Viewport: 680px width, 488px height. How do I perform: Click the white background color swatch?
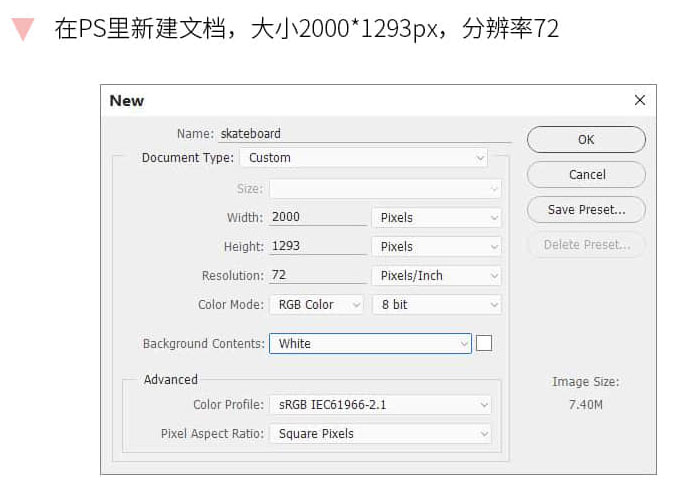(x=484, y=343)
